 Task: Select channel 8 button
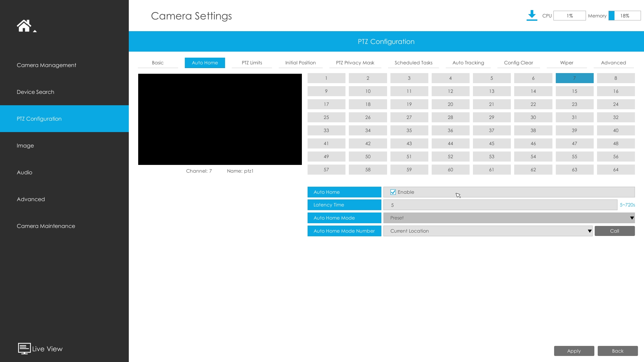pyautogui.click(x=616, y=78)
